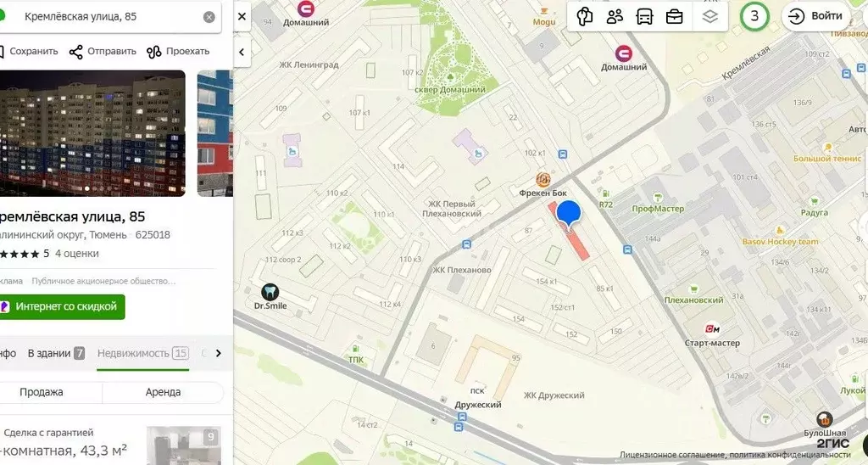Expand more tabs with the right arrow
Screen dimensions: 868x465
pyautogui.click(x=219, y=353)
